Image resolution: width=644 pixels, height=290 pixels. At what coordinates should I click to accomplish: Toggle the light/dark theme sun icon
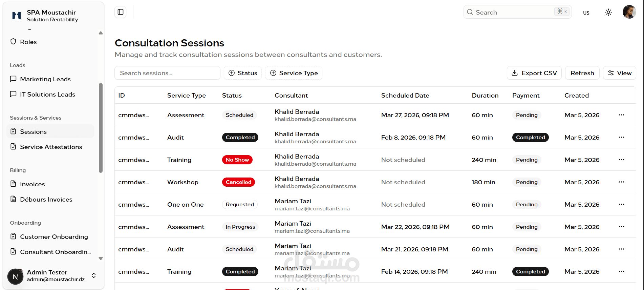click(x=608, y=13)
